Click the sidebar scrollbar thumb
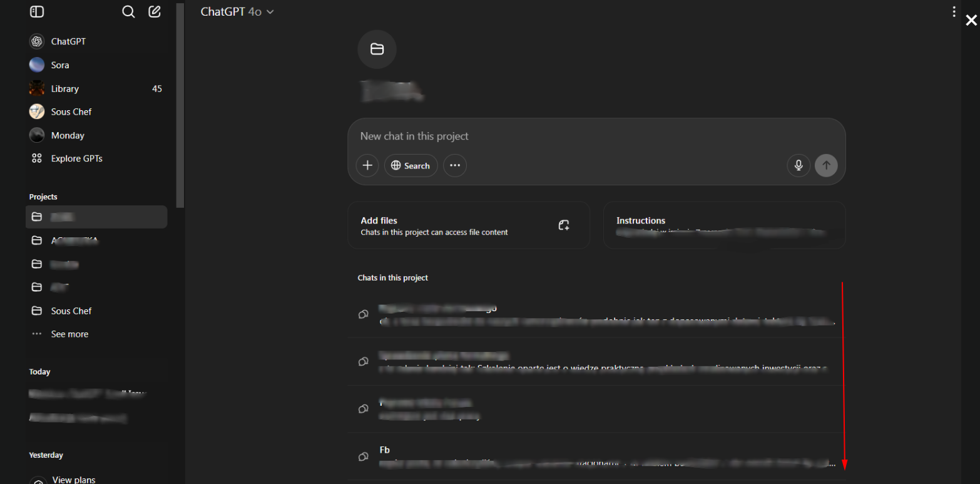The width and height of the screenshot is (980, 484). (180, 106)
